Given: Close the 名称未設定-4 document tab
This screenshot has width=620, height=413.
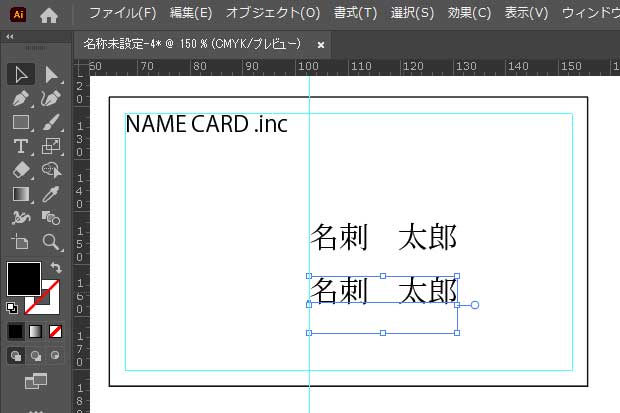Looking at the screenshot, I should pyautogui.click(x=321, y=45).
